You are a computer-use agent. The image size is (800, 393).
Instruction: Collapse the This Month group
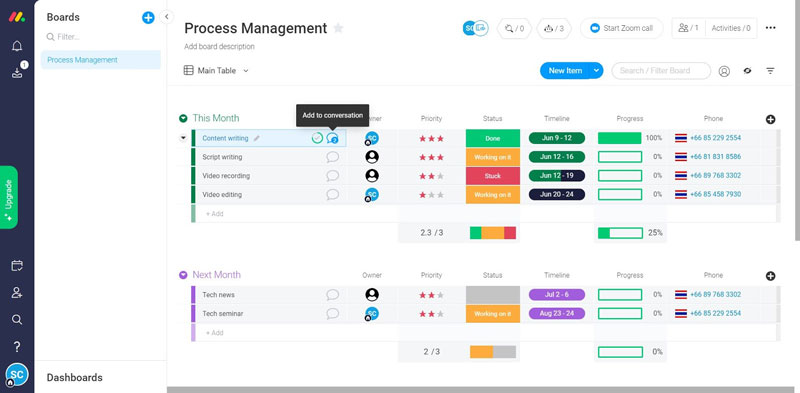pos(183,118)
